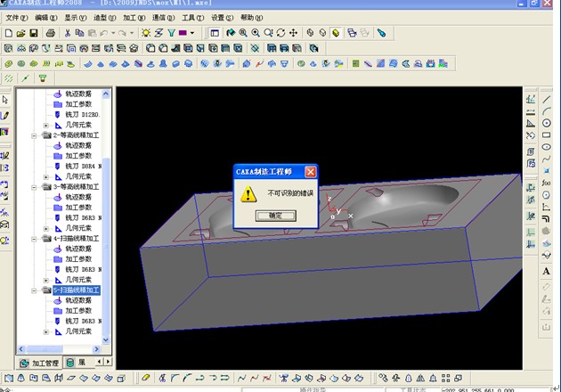
Task: Select the arc drawing tool on right panel
Action: pyautogui.click(x=547, y=111)
